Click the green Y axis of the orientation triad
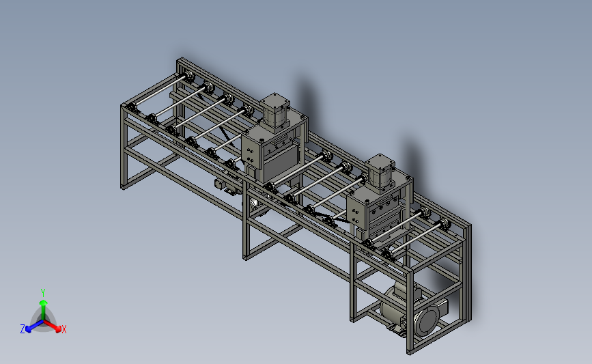Image resolution: width=592 pixels, height=364 pixels. (43, 310)
